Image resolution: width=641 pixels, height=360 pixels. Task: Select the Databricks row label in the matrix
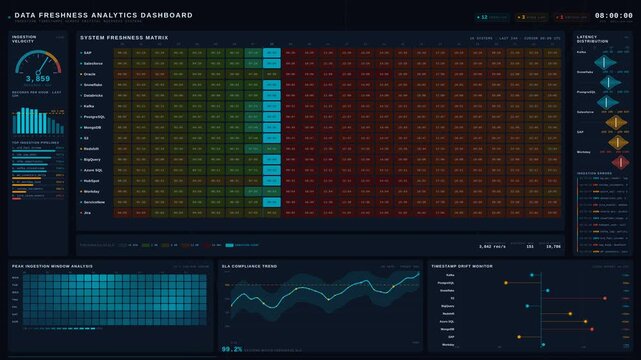tap(93, 95)
